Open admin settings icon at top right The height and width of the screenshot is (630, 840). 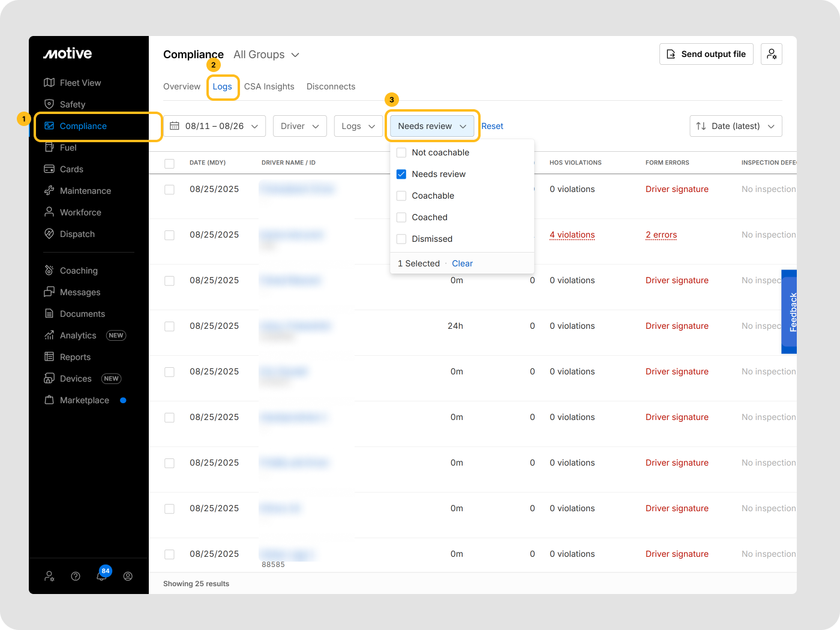click(771, 54)
